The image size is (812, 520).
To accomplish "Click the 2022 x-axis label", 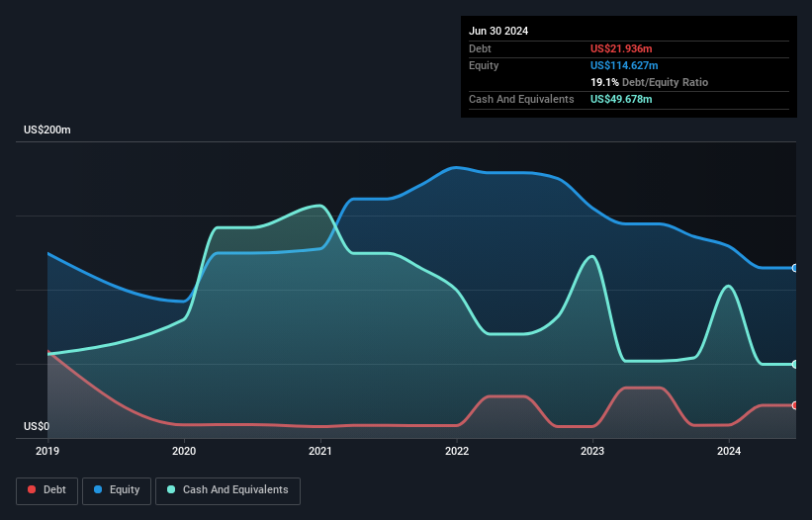I will point(457,451).
